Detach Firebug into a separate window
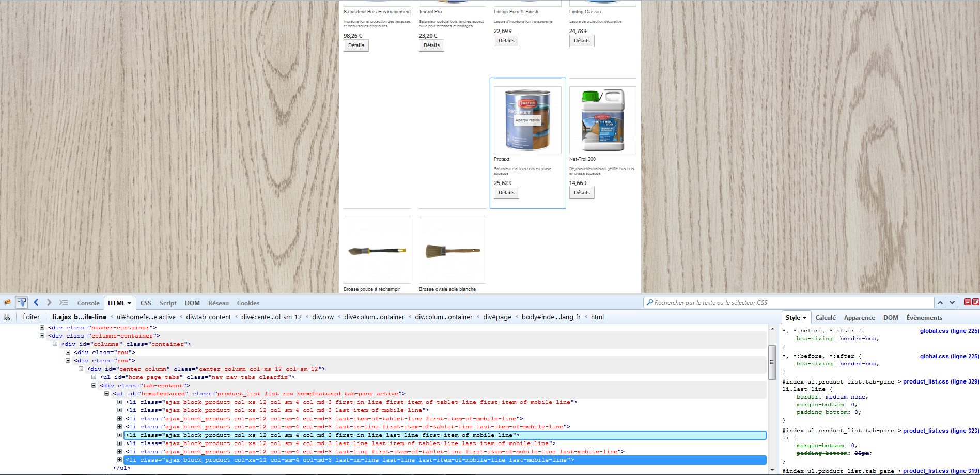Screen dimensions: 980x475 [975, 302]
